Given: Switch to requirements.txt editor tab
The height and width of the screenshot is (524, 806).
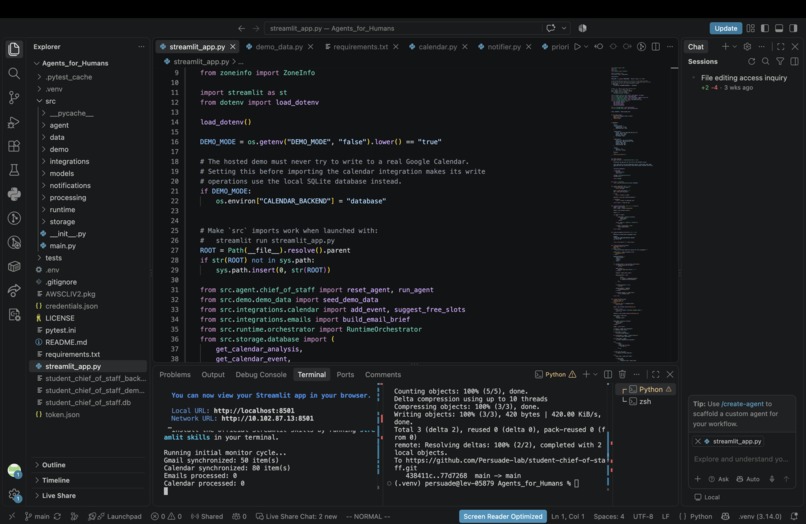Looking at the screenshot, I should point(360,47).
